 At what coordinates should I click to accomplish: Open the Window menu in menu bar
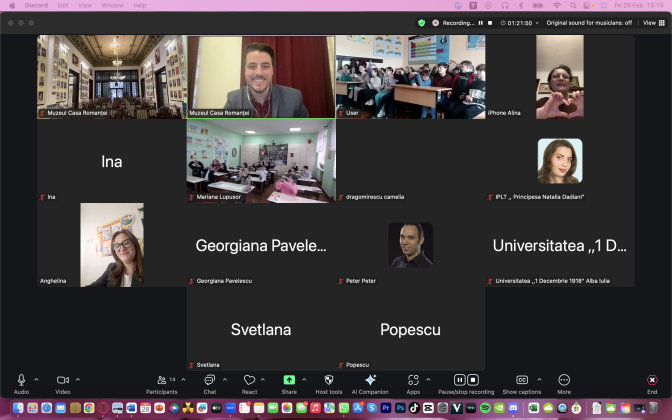pyautogui.click(x=113, y=5)
